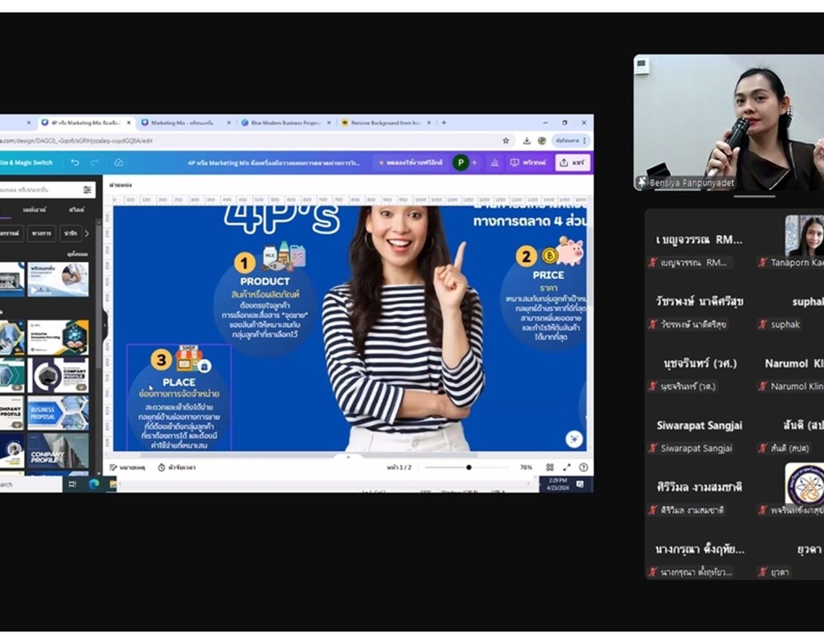Click the Position label above the ruler
The image size is (824, 644).
120,185
